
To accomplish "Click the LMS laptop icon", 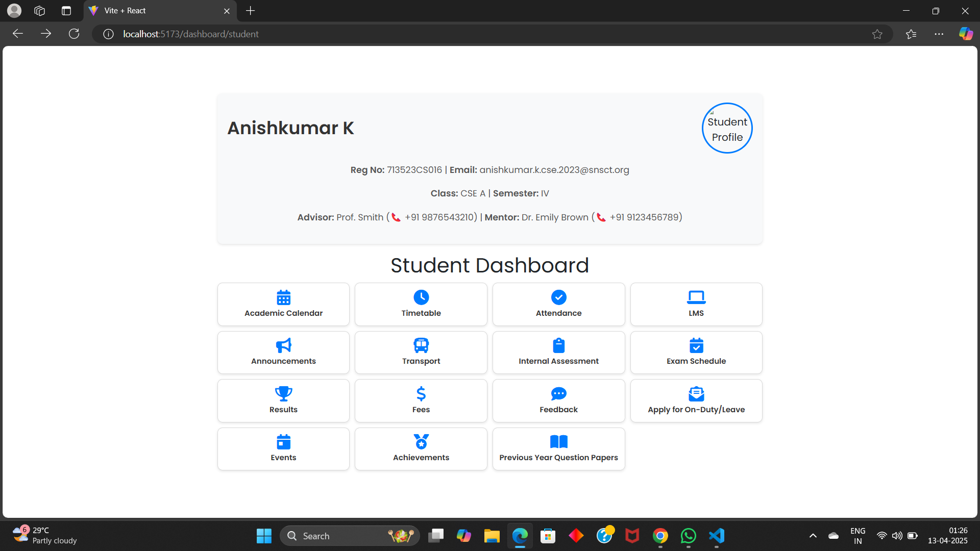I will tap(696, 297).
